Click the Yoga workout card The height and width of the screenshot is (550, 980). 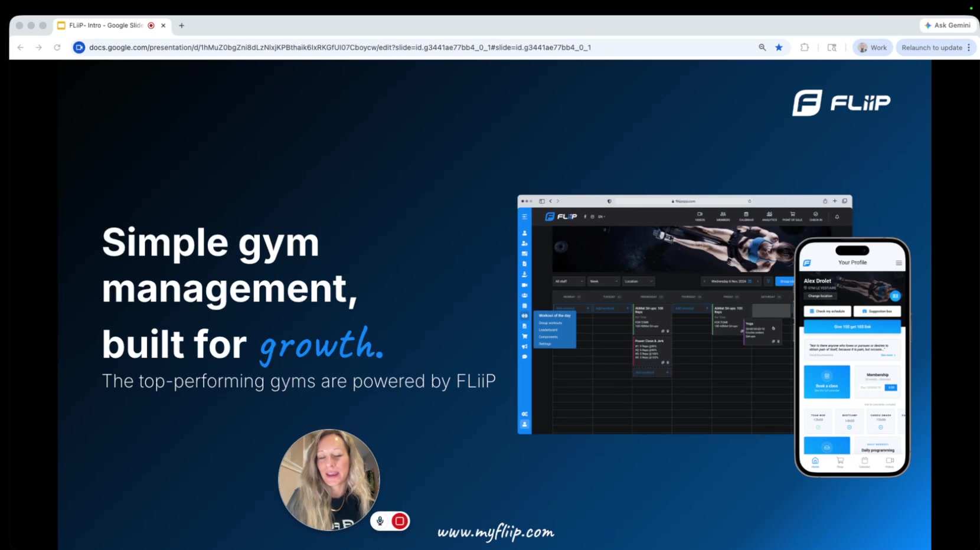point(763,332)
